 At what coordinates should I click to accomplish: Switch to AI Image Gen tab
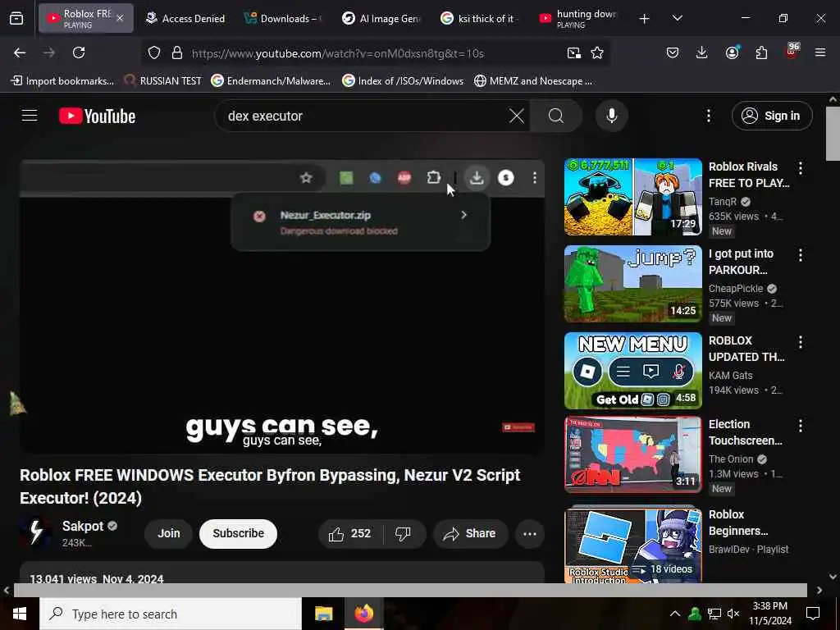point(381,18)
